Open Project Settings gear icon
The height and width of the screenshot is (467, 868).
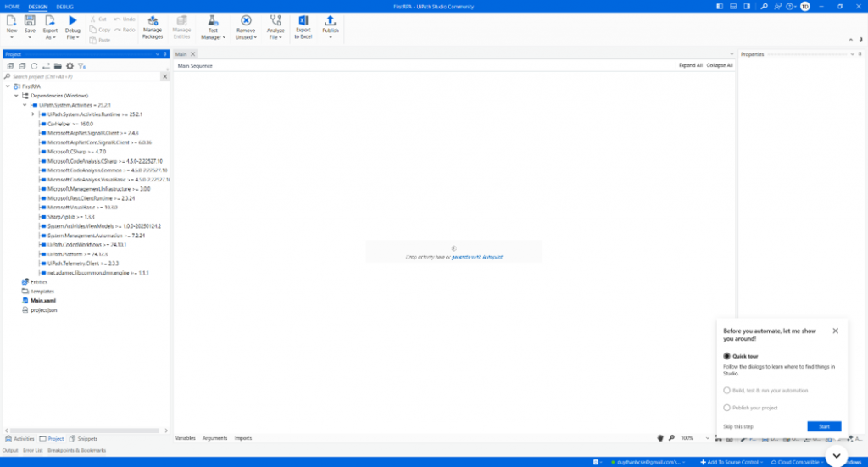pos(70,66)
